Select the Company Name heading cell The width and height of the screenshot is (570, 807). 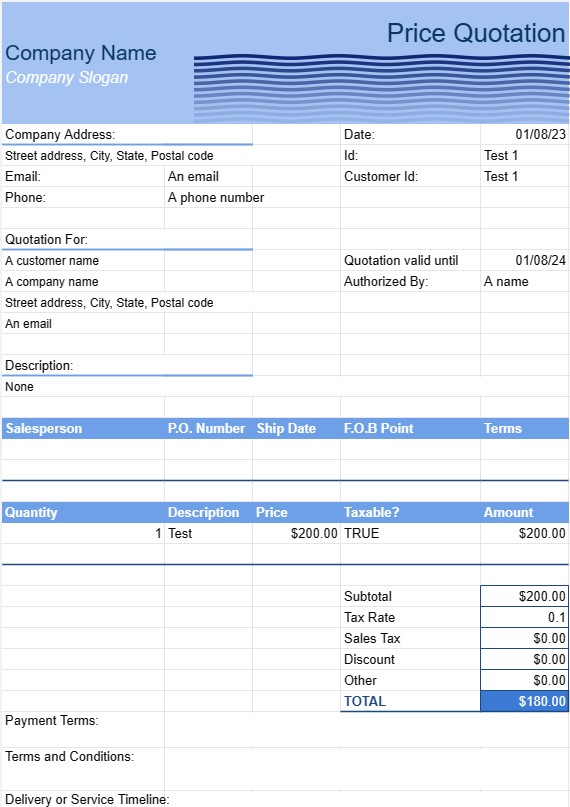(x=81, y=53)
